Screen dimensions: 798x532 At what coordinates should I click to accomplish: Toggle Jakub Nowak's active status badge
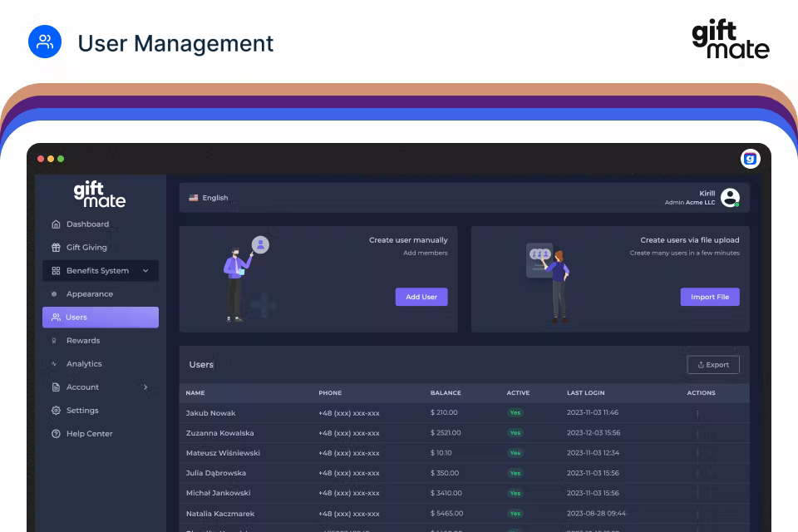click(x=515, y=412)
